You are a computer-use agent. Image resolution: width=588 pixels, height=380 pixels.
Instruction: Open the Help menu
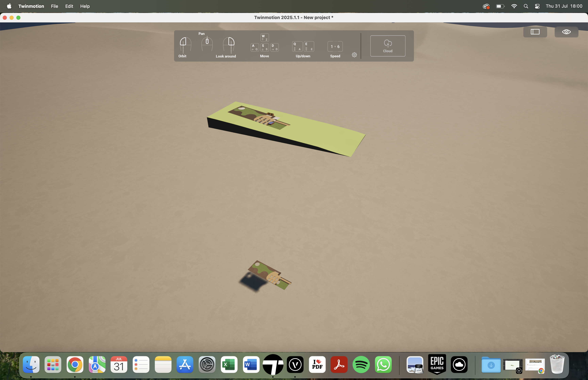85,6
